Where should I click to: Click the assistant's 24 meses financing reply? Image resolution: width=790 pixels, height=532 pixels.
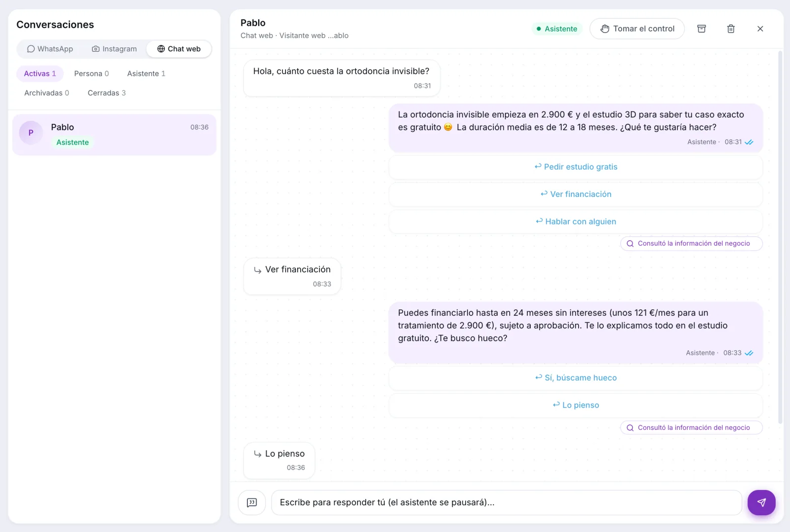(576, 333)
